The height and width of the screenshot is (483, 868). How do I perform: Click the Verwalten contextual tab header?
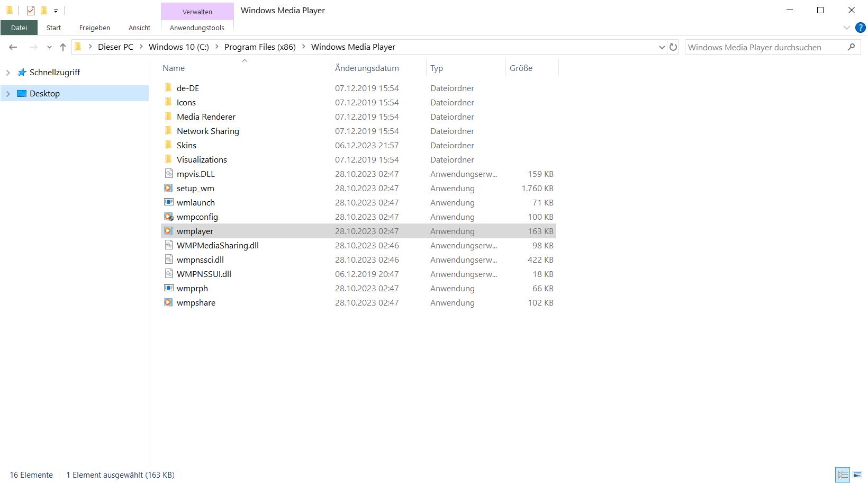click(x=197, y=12)
